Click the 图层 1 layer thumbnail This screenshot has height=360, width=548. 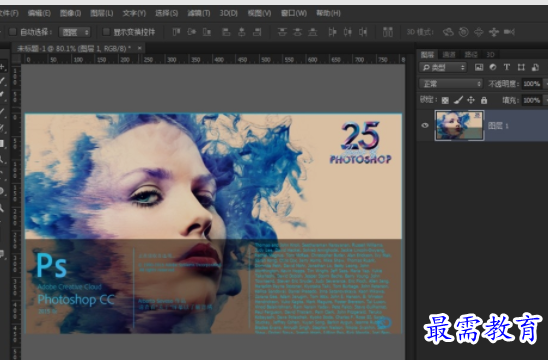coord(459,125)
